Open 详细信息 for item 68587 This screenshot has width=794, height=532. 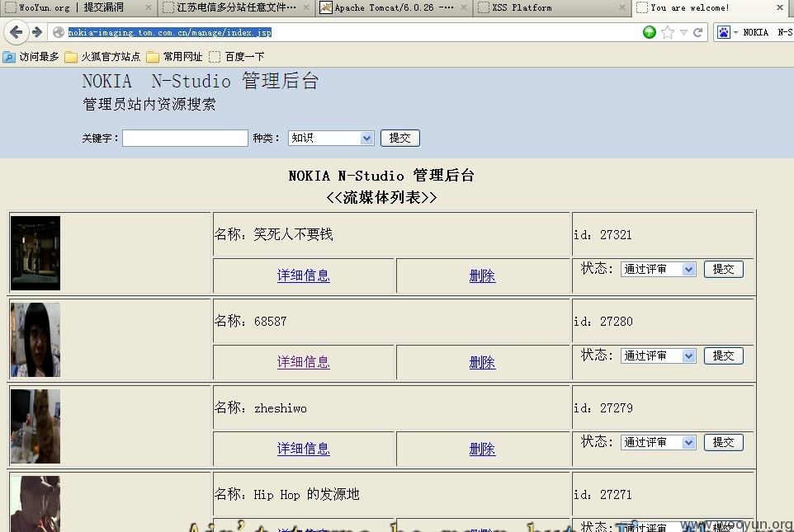(x=303, y=362)
